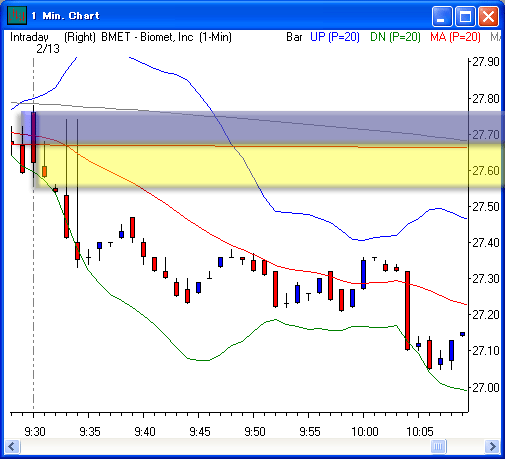The height and width of the screenshot is (459, 505).
Task: Click the scrollbar thumb grip
Action: 438,446
